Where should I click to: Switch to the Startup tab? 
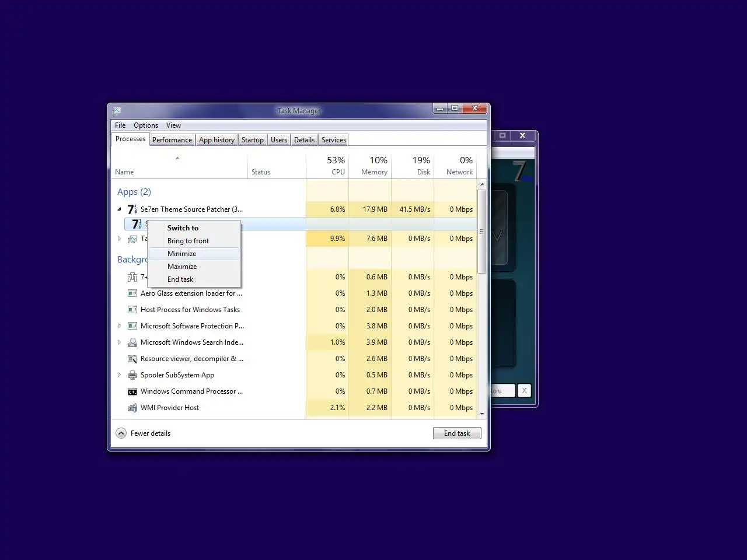(253, 140)
